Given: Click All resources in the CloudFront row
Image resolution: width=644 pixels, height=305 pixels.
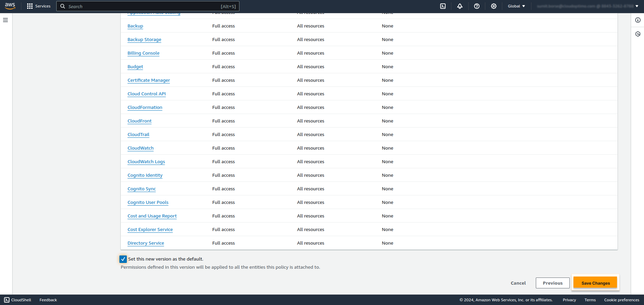Looking at the screenshot, I should click(311, 121).
